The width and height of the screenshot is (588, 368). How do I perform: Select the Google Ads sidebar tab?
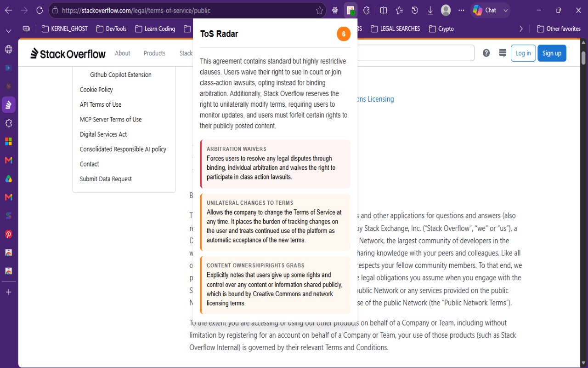click(x=8, y=178)
